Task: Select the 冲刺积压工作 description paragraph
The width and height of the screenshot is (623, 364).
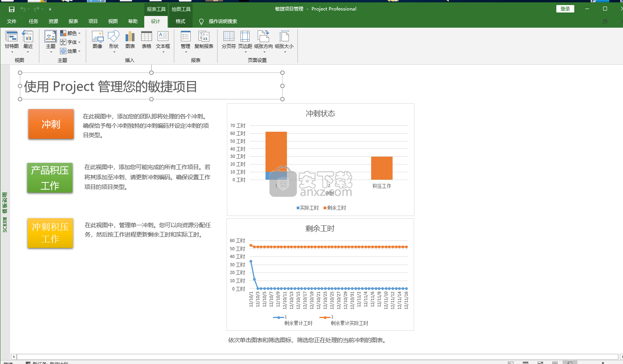Action: [x=148, y=230]
